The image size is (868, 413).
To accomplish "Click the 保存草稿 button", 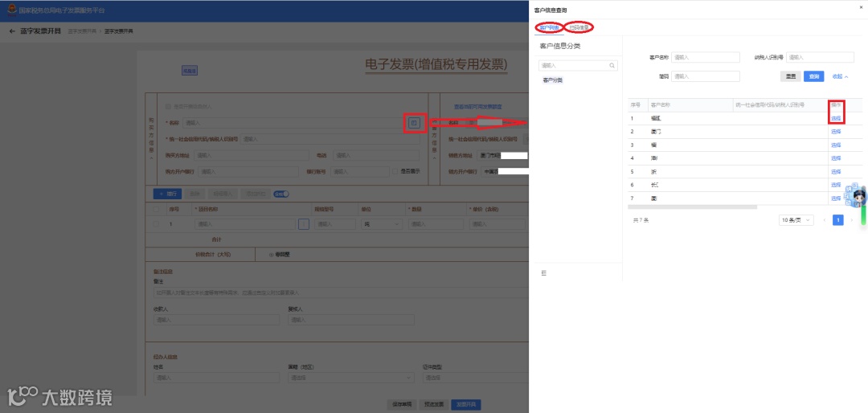I will point(401,404).
